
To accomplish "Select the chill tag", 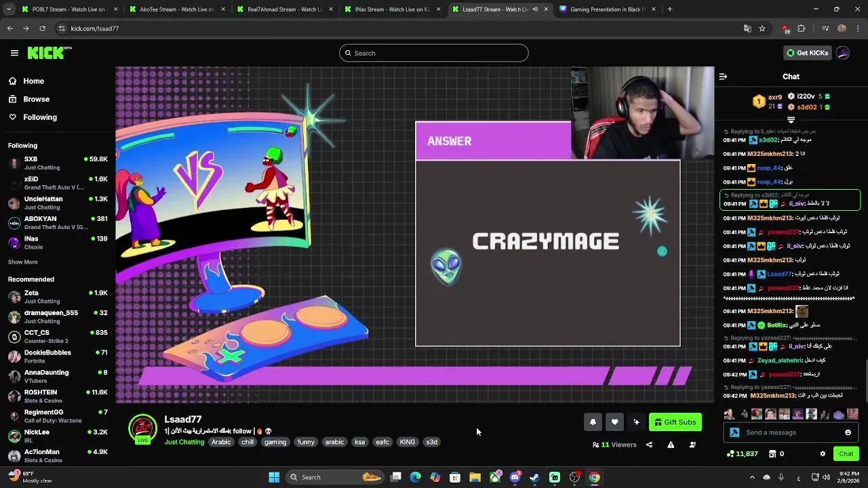I will (248, 442).
